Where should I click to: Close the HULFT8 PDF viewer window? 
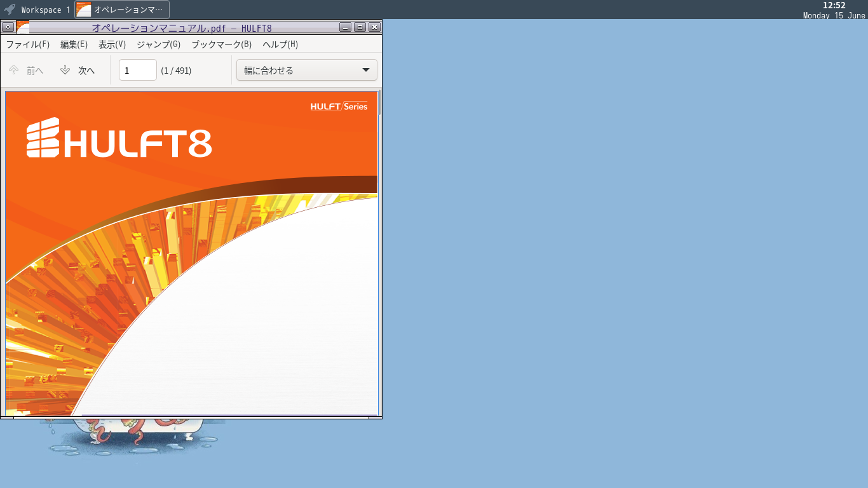point(374,27)
